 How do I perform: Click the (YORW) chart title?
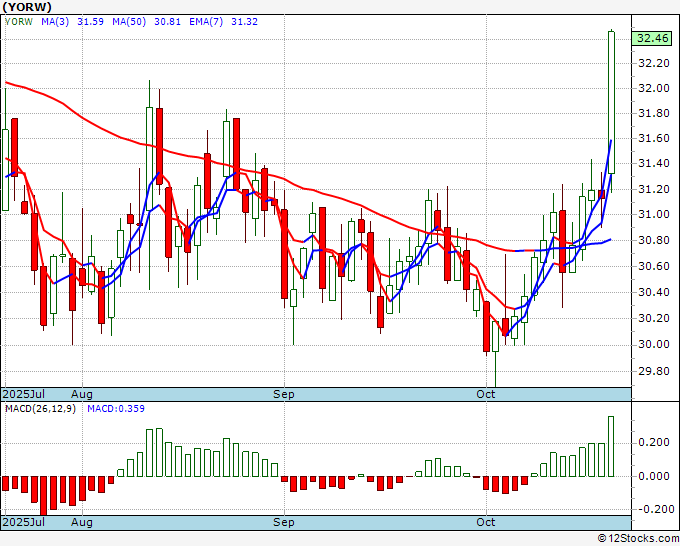coord(27,7)
